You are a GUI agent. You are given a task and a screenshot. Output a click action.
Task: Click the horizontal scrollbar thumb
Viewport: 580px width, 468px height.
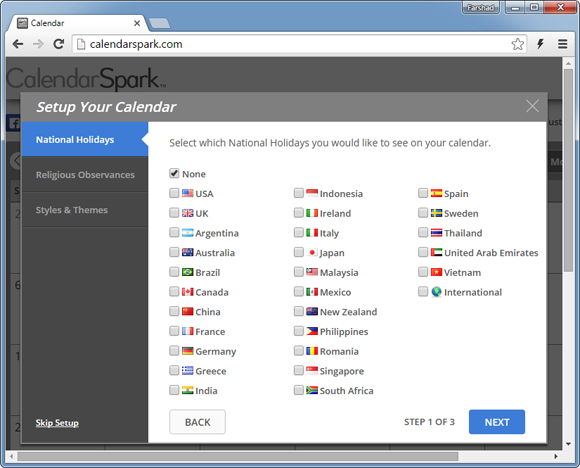pos(238,457)
